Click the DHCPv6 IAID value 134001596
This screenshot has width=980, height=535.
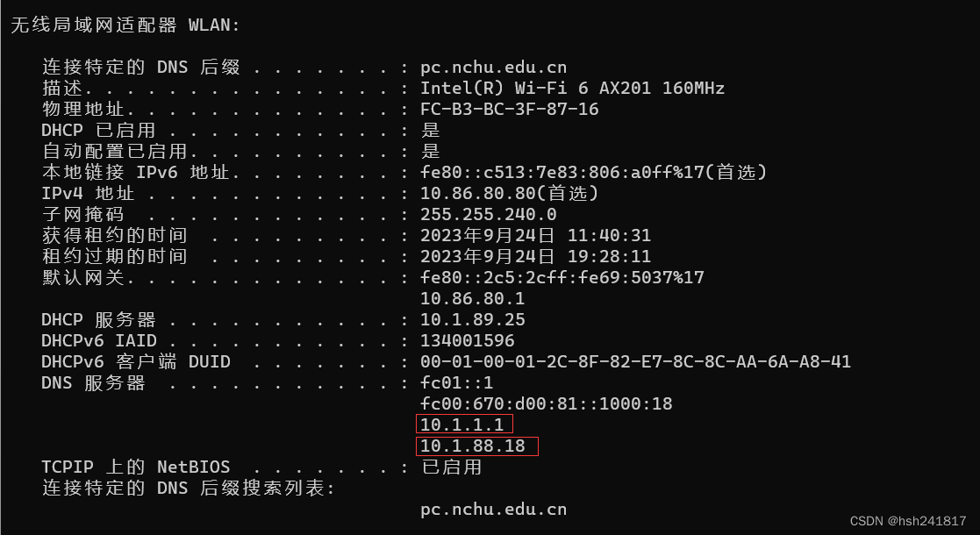pos(468,340)
